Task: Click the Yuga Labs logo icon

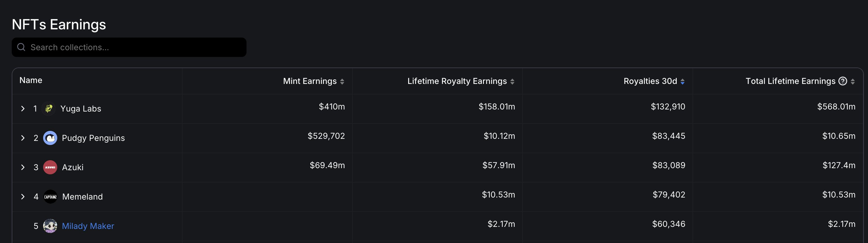Action: (49, 109)
